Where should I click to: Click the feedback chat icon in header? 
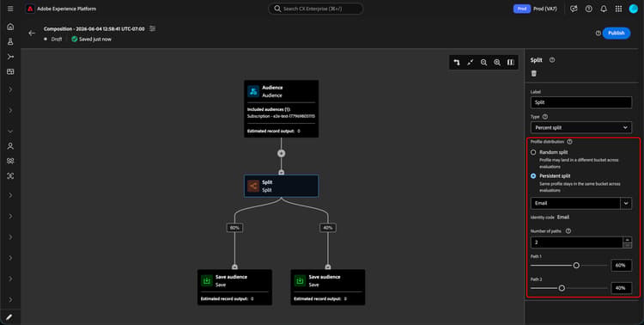(x=574, y=9)
